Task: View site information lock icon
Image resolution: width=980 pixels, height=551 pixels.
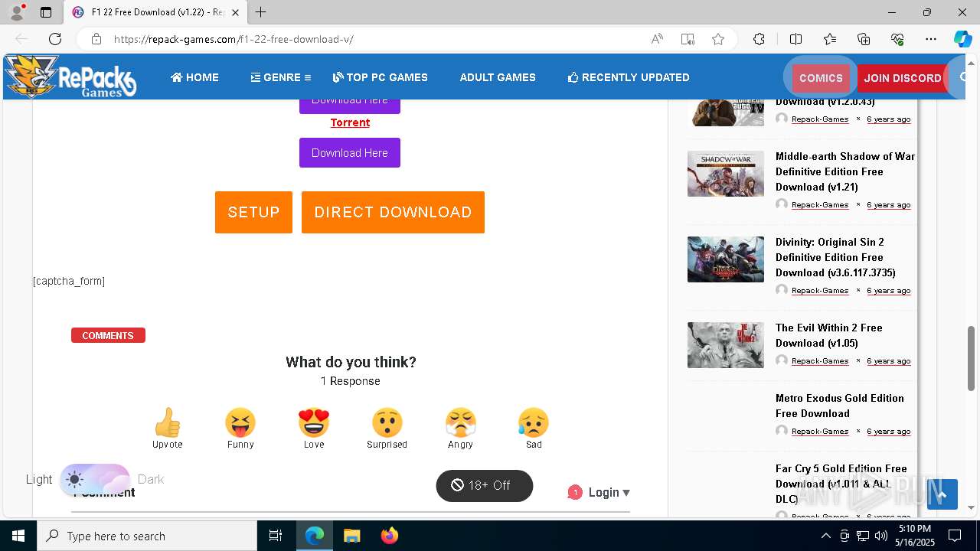Action: 96,39
